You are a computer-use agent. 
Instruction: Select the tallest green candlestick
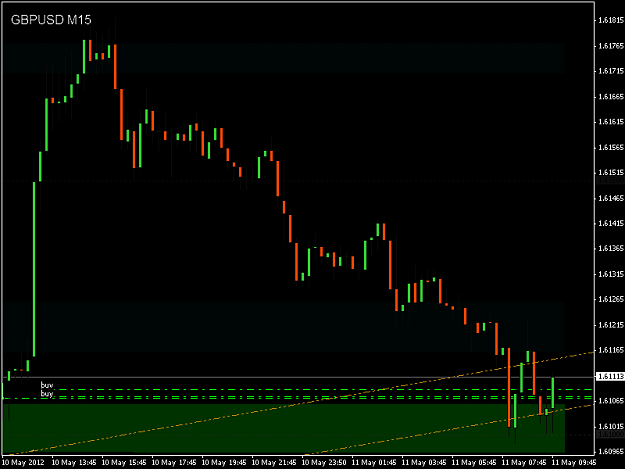(34, 269)
